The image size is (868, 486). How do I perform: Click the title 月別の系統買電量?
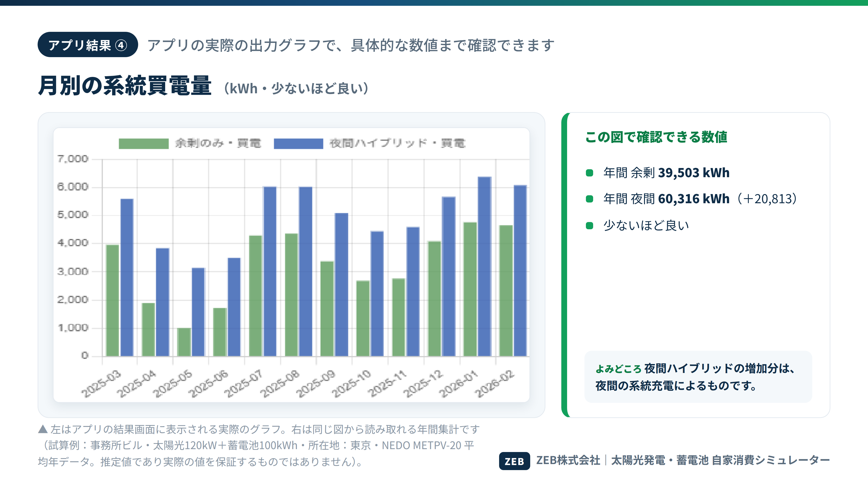(x=125, y=86)
